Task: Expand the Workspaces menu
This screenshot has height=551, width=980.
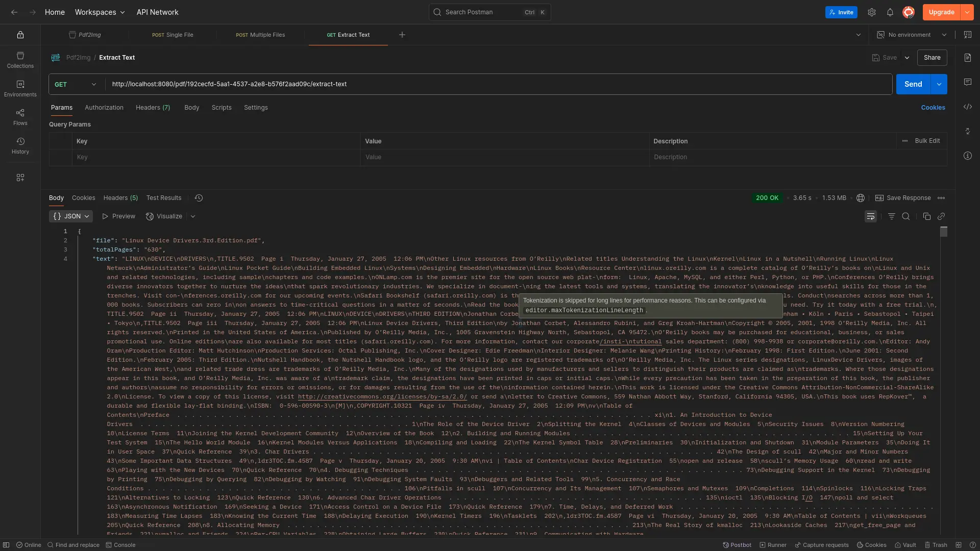Action: (x=100, y=12)
